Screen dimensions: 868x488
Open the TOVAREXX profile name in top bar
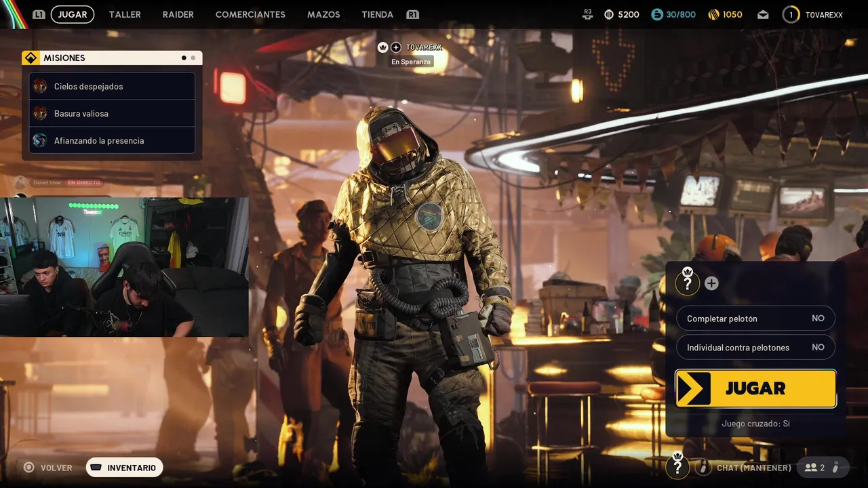tap(824, 14)
